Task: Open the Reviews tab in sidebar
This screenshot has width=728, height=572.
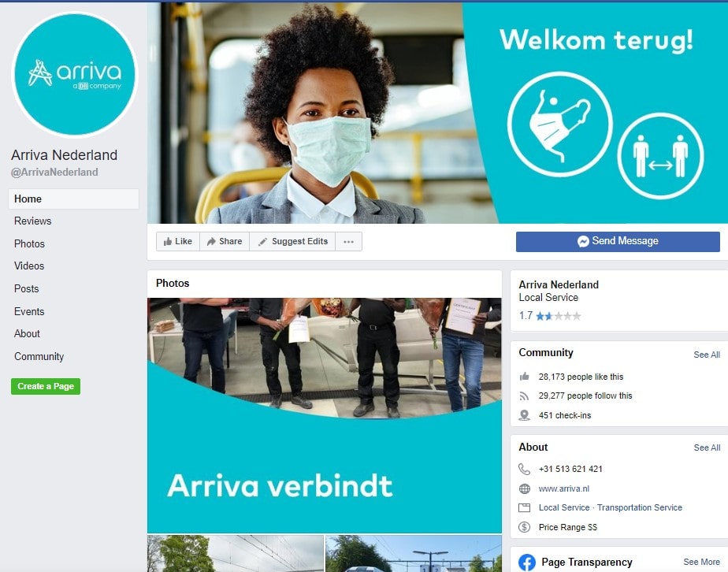Action: (33, 221)
